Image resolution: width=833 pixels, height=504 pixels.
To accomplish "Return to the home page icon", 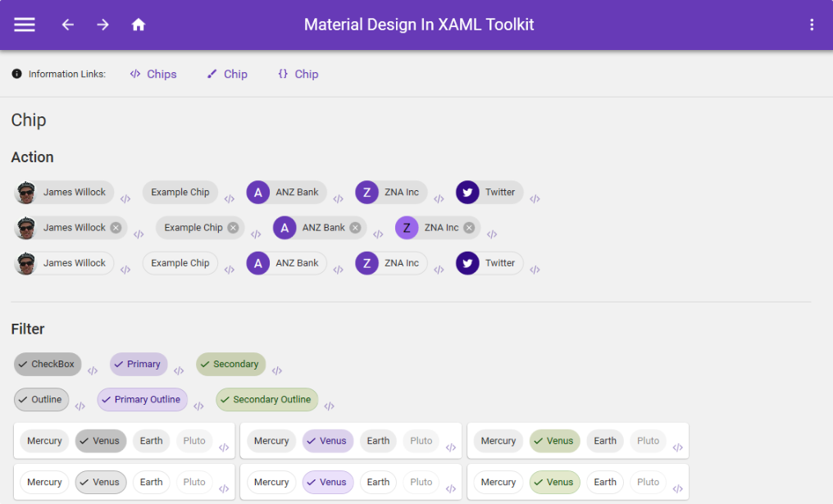I will [138, 25].
